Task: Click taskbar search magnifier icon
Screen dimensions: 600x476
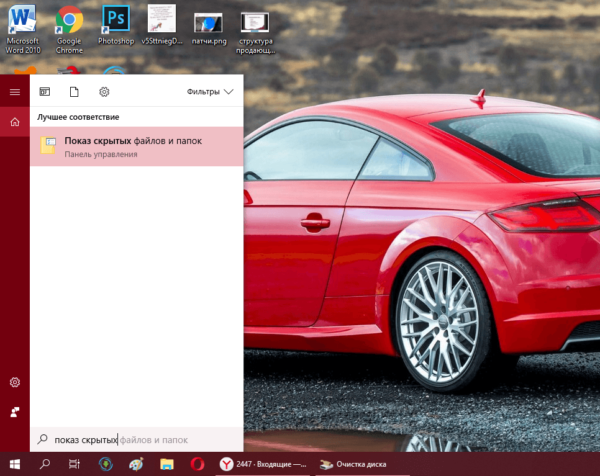Action: pyautogui.click(x=45, y=465)
